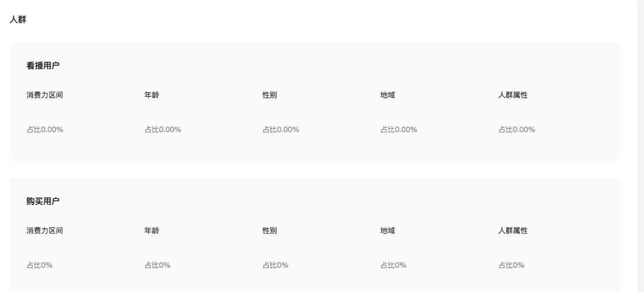Screen dimensions: 644x292
Task: Select 年龄 in the 购买用户 card
Action: 151,231
